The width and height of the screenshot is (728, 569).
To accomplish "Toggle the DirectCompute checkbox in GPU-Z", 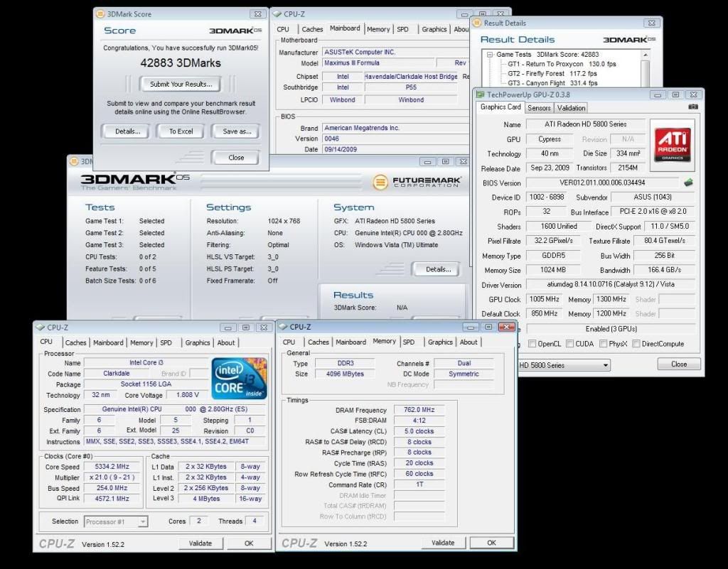I will [636, 344].
